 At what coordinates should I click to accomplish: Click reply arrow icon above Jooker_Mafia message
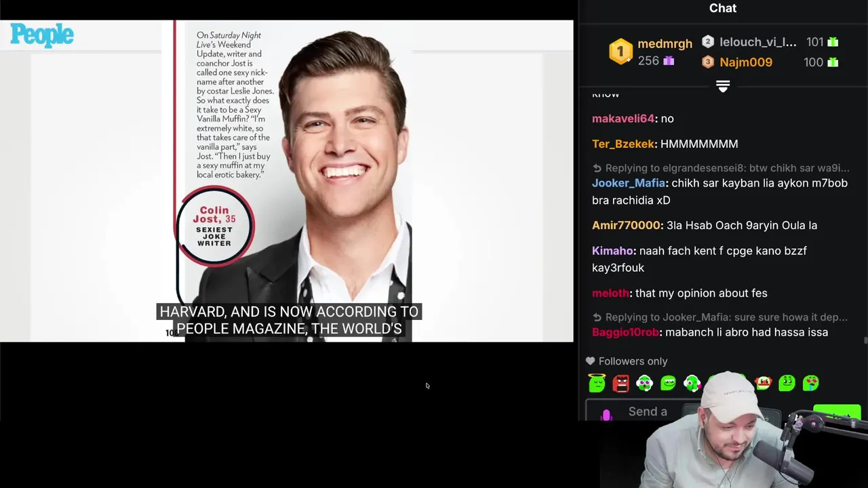[x=597, y=168]
